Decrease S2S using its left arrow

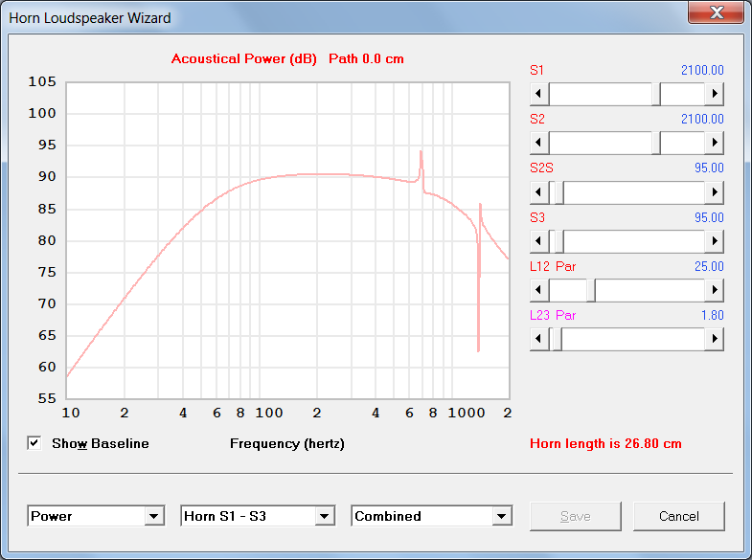click(x=539, y=192)
